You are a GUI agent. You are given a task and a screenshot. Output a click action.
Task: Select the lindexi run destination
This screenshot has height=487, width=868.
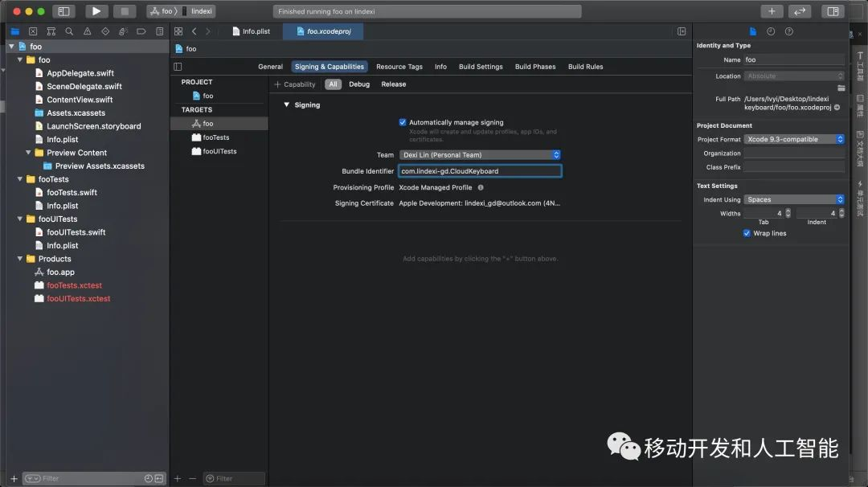198,11
